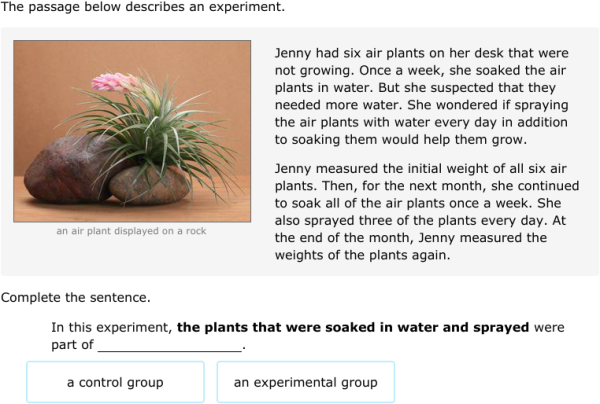The image size is (600, 404).
Task: Click the paragraph starting "Jenny measured the initial weight"
Action: coord(426,212)
